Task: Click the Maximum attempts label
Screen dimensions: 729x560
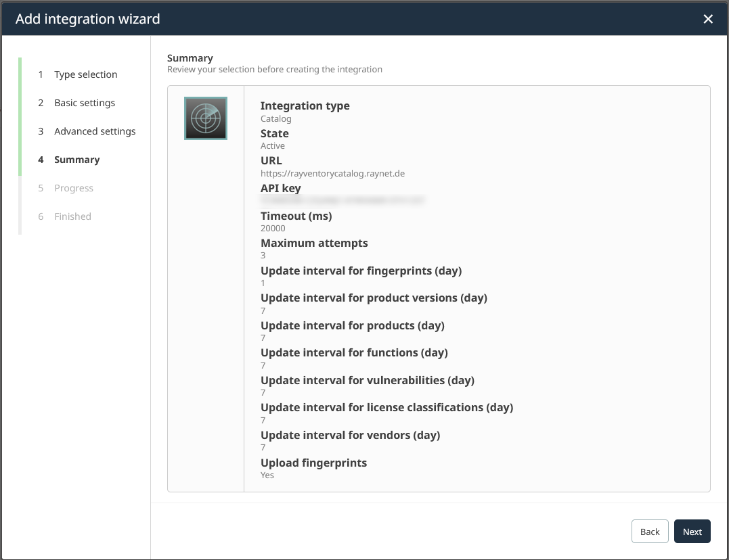Action: [314, 243]
